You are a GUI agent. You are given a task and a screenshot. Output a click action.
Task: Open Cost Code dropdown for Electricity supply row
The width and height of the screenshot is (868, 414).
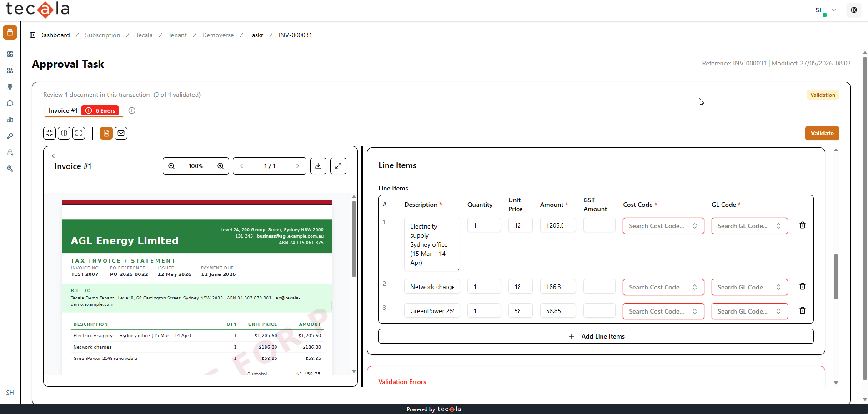coord(663,226)
